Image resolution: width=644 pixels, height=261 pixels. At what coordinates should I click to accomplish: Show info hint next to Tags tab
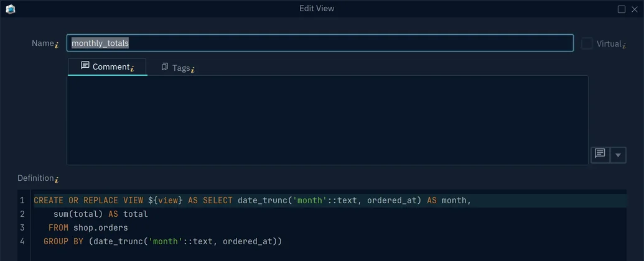[193, 70]
